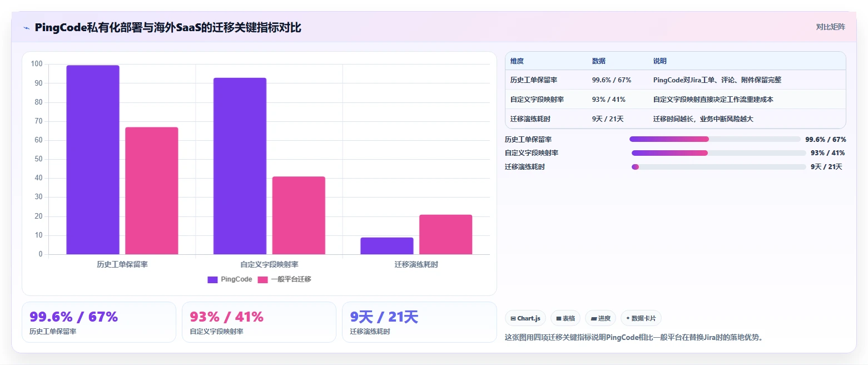Click the progress value 93% / 41% beside the bar
The image size is (868, 365).
[x=827, y=153]
